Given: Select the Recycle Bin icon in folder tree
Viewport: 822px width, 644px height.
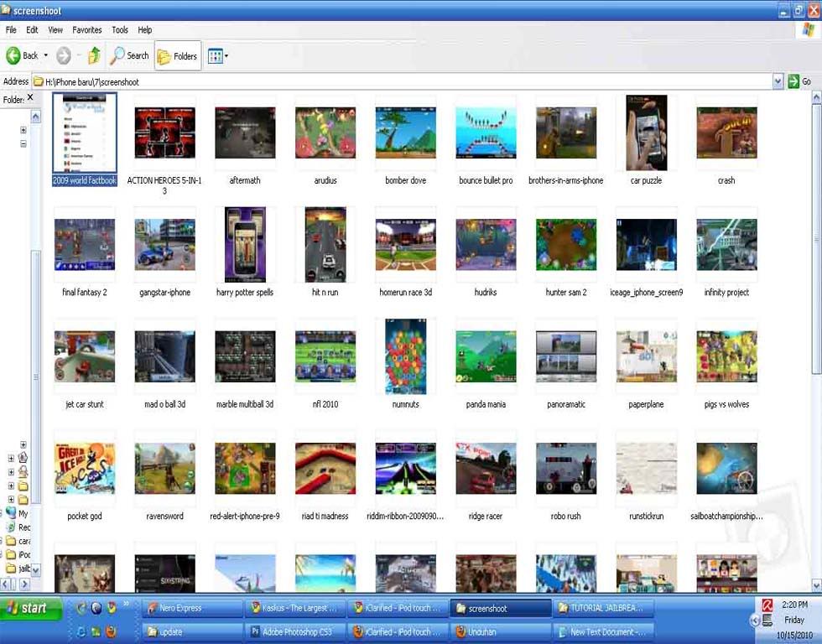Looking at the screenshot, I should (x=11, y=527).
